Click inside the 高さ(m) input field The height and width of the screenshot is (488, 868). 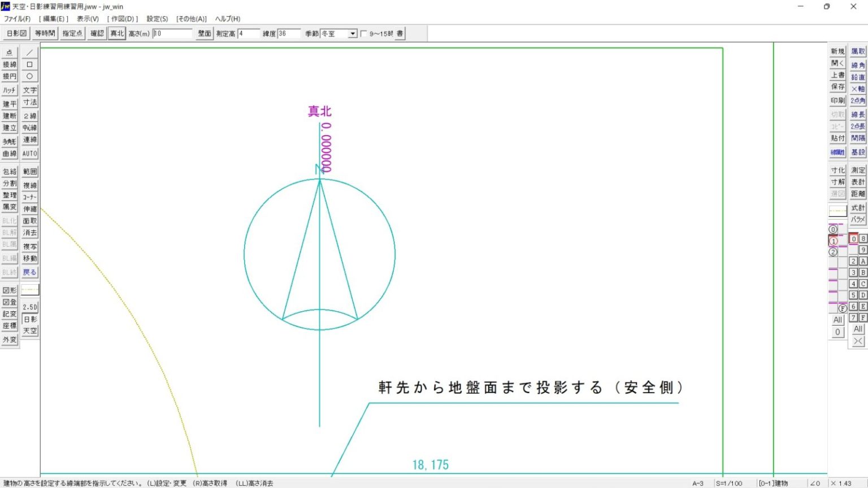pos(172,32)
